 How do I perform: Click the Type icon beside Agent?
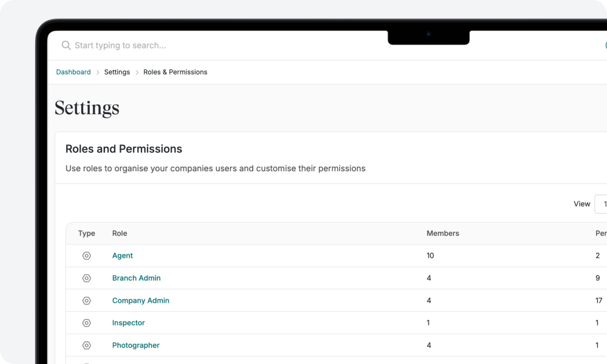click(x=86, y=255)
